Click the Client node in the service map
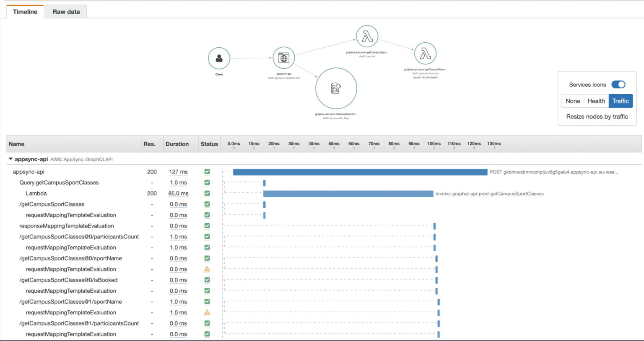This screenshot has height=341, width=644. [219, 58]
